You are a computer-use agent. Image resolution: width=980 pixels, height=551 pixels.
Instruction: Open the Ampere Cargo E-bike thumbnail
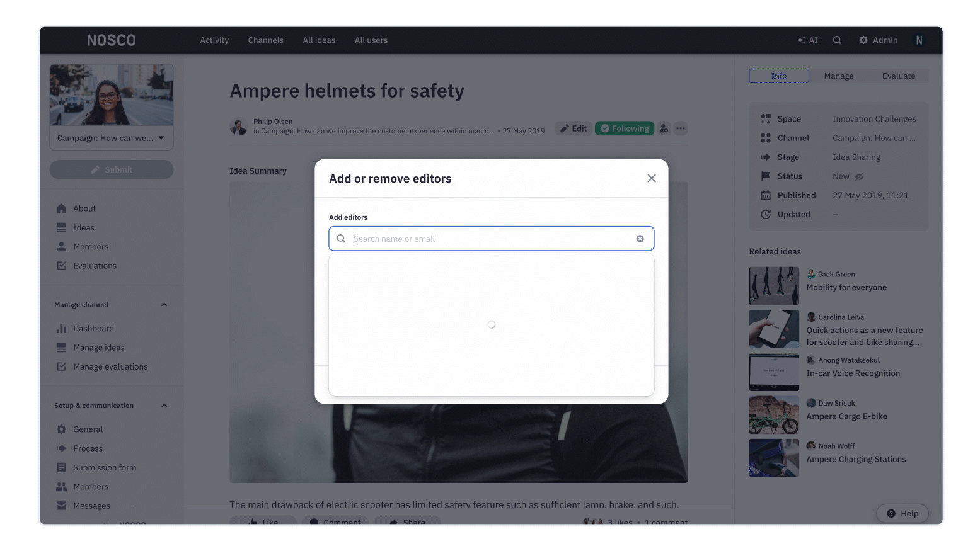(774, 415)
